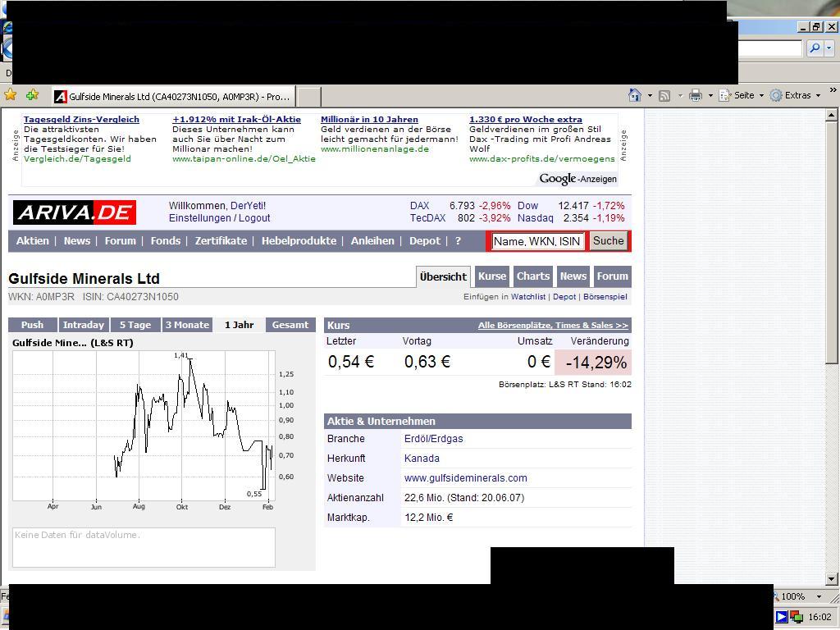
Task: Switch chart to Intraday period
Action: 84,324
